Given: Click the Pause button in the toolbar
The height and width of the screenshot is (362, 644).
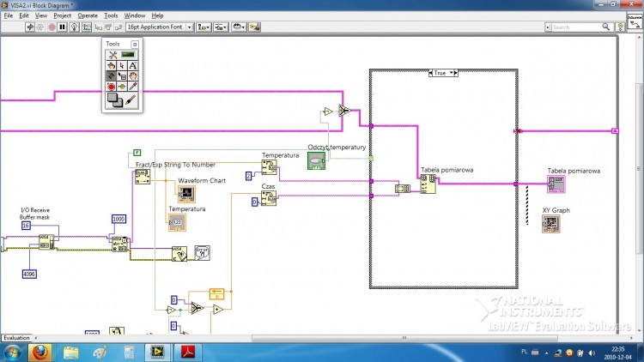Looking at the screenshot, I should [63, 27].
